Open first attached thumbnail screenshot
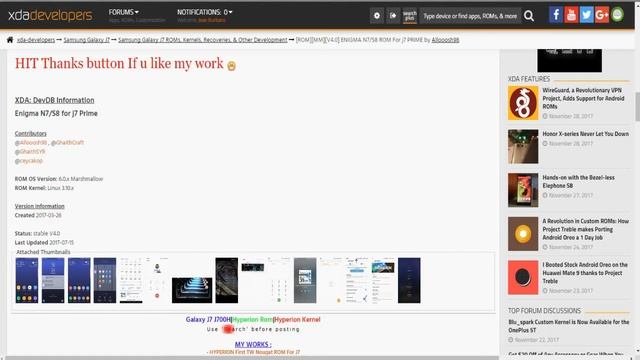Screen dimensions: 640x360 pyautogui.click(x=27, y=280)
